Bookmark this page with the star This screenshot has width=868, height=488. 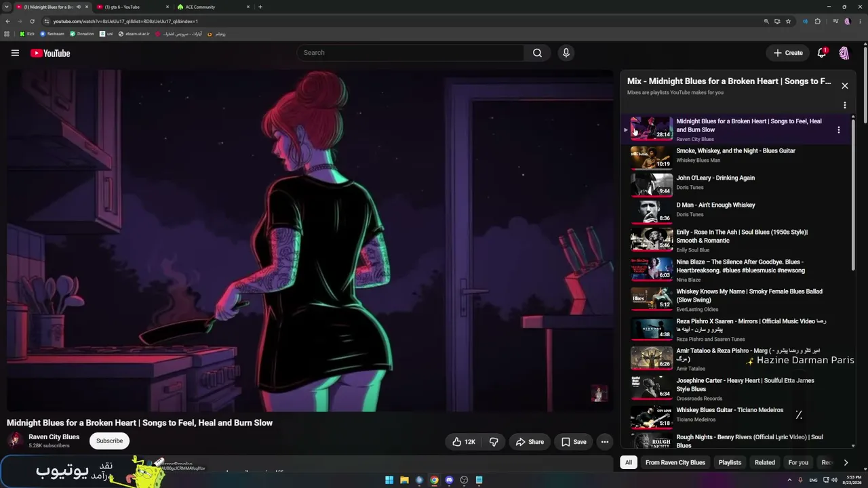(x=788, y=21)
